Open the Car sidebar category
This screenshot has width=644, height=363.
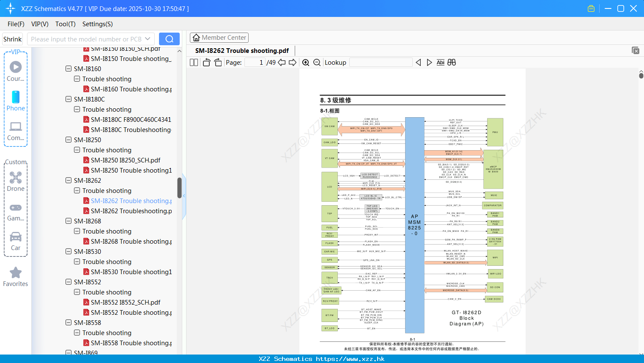(16, 241)
